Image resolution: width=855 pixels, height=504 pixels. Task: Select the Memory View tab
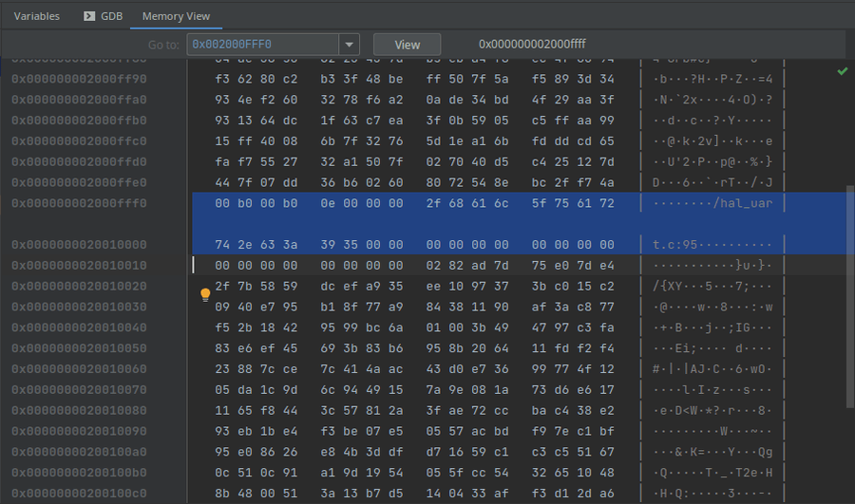(x=176, y=16)
